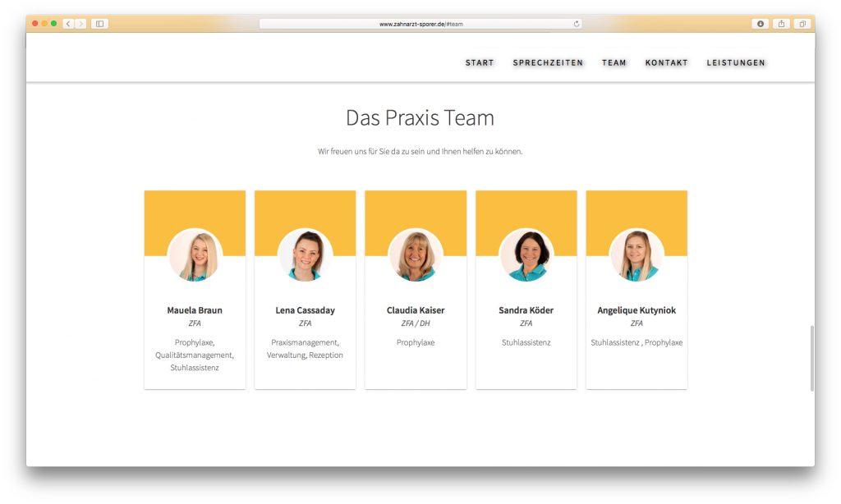Click the address bar showing zahnarzt-sporer.de
The height and width of the screenshot is (504, 841).
(420, 24)
